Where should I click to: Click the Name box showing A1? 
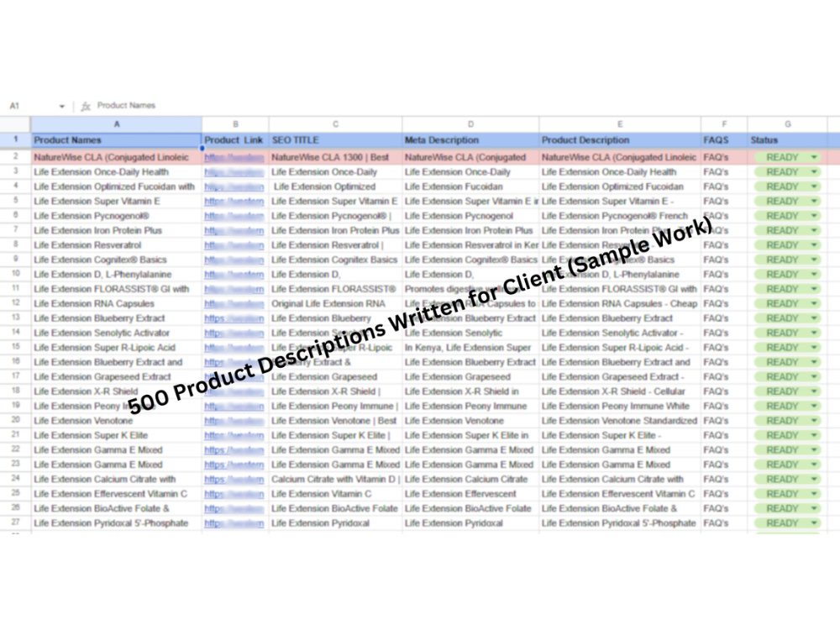click(14, 106)
